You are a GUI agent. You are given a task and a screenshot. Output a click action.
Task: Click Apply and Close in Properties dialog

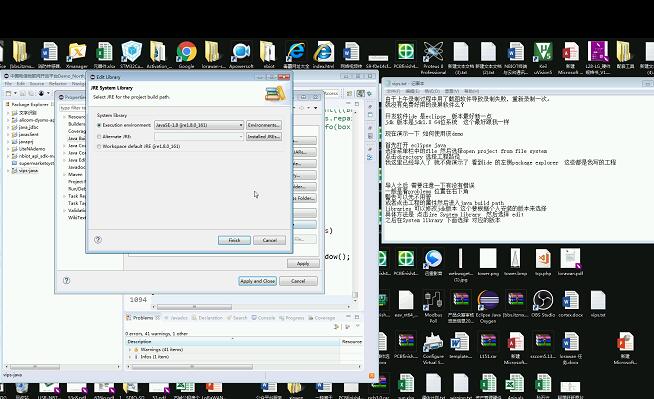click(x=257, y=281)
